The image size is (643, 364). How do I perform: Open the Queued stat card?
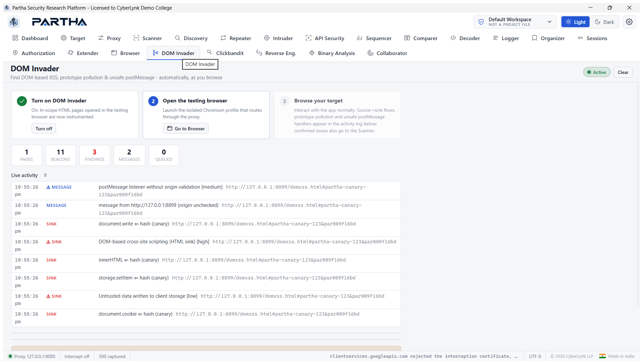[x=164, y=155]
